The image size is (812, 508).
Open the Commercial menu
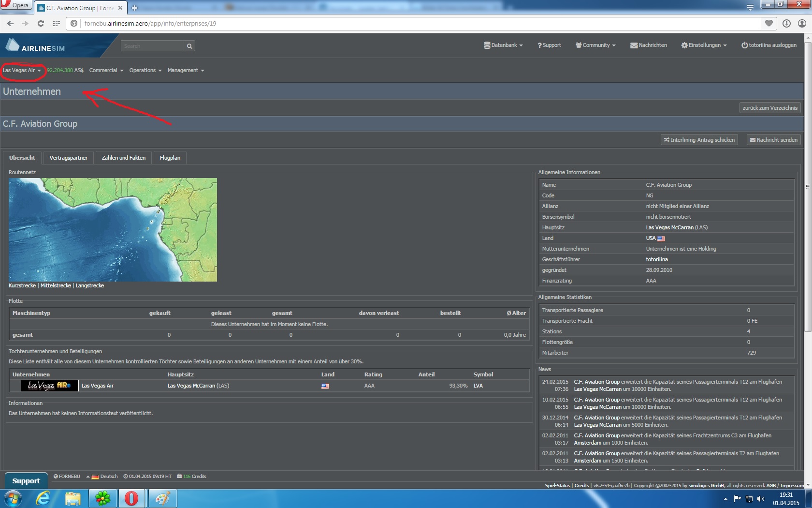coord(106,71)
